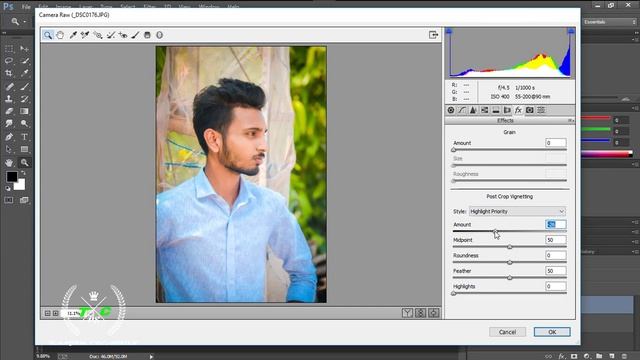Select the Color Sampler tool
The width and height of the screenshot is (640, 360).
(x=85, y=35)
